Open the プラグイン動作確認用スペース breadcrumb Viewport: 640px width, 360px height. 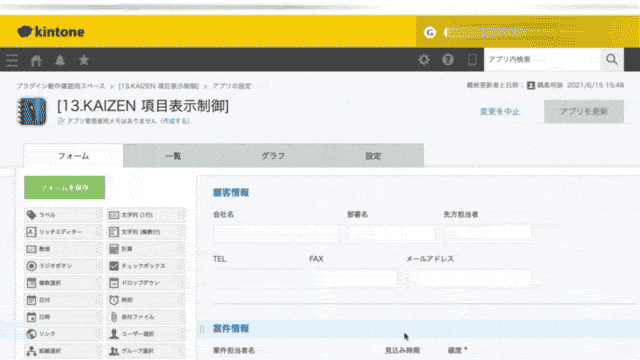(60, 86)
